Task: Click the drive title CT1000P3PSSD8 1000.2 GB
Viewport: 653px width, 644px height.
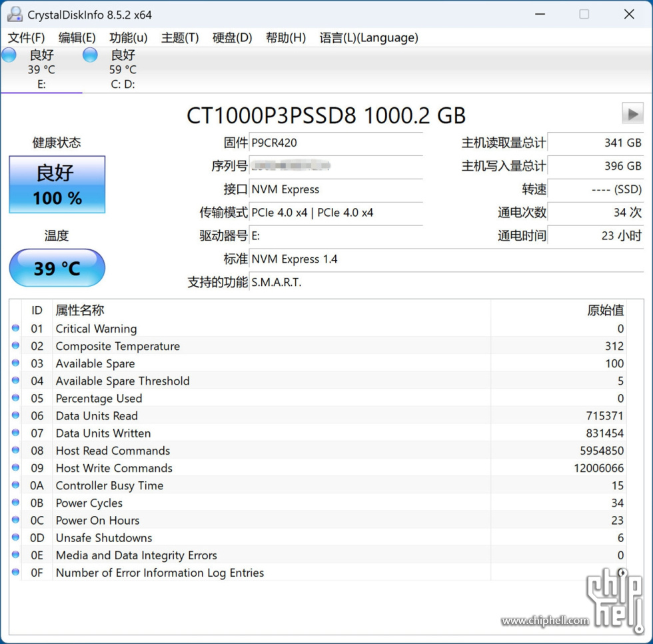Action: click(x=326, y=115)
